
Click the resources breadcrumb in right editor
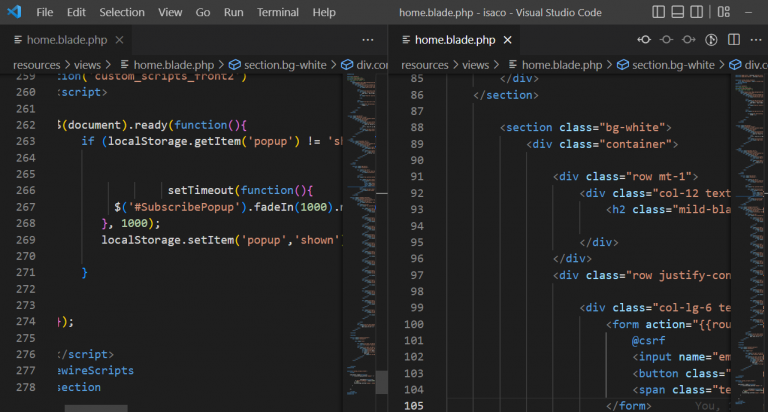(425, 64)
